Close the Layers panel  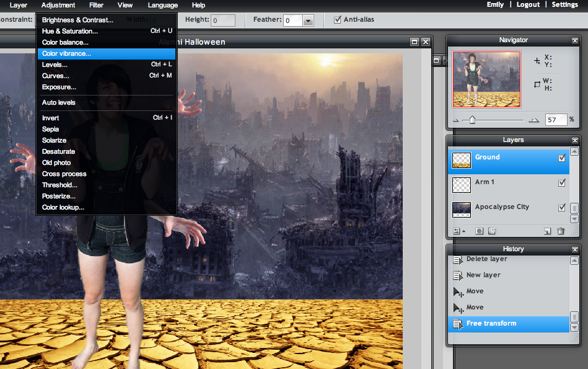pos(575,140)
